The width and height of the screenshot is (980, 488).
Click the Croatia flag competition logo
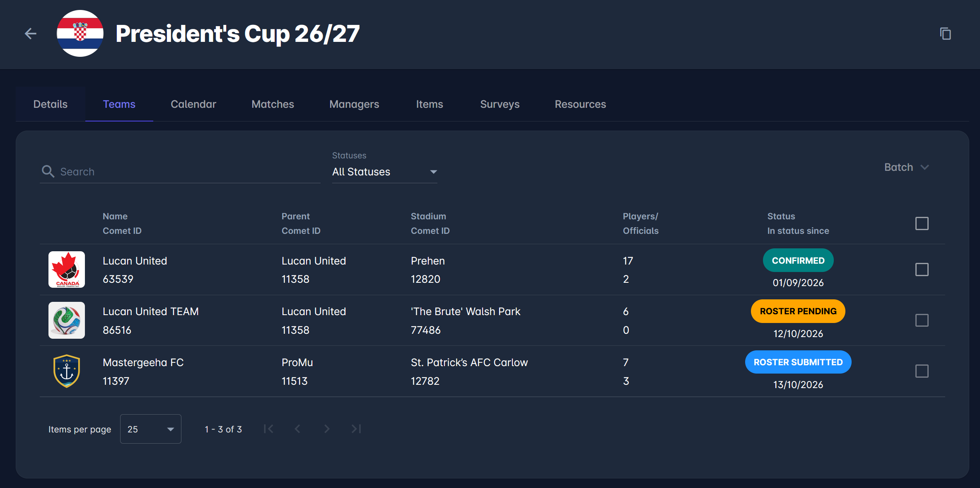80,34
